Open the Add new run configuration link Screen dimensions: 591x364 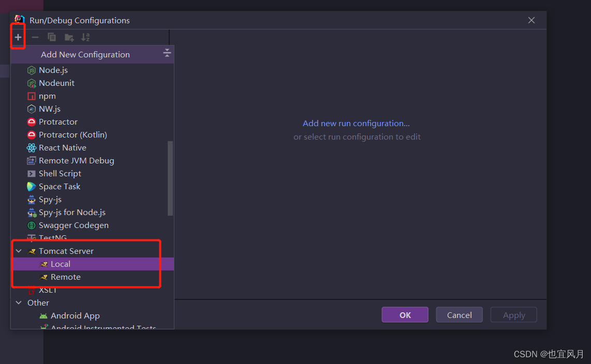click(x=356, y=124)
